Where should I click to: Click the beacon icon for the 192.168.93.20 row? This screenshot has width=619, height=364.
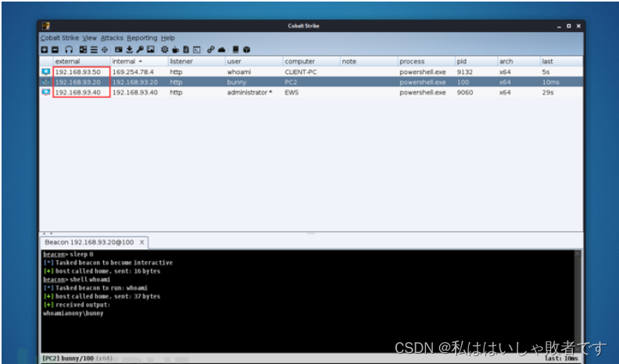pyautogui.click(x=46, y=82)
